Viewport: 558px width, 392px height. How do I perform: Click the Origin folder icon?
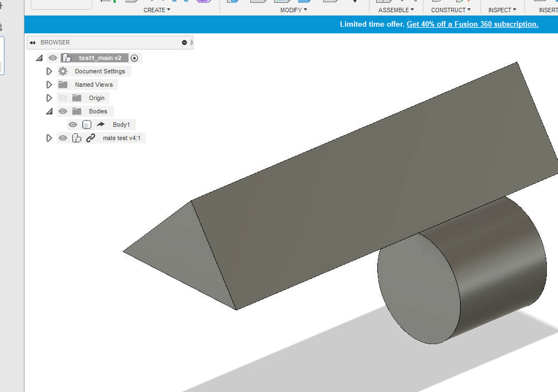(77, 98)
